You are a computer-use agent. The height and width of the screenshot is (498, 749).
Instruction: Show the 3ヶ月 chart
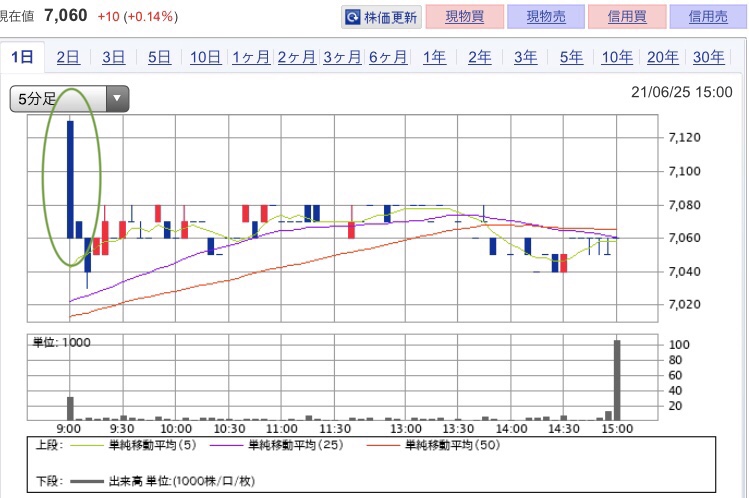[342, 57]
